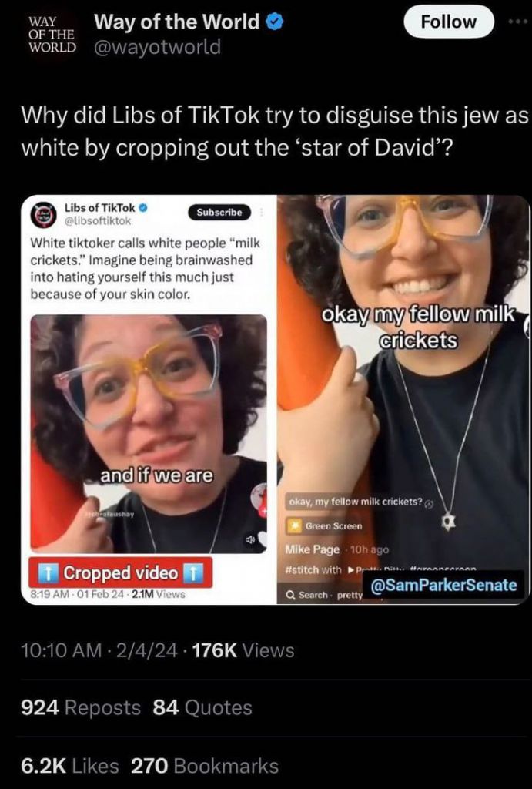
Task: Click the 10:10 AM 2/4/24 timestamp
Action: click(99, 650)
